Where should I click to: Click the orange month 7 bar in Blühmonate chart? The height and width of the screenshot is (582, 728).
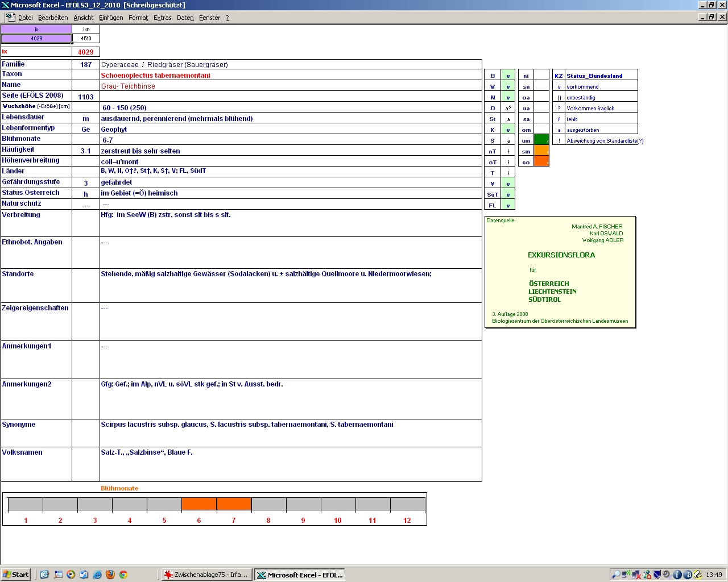pyautogui.click(x=234, y=504)
